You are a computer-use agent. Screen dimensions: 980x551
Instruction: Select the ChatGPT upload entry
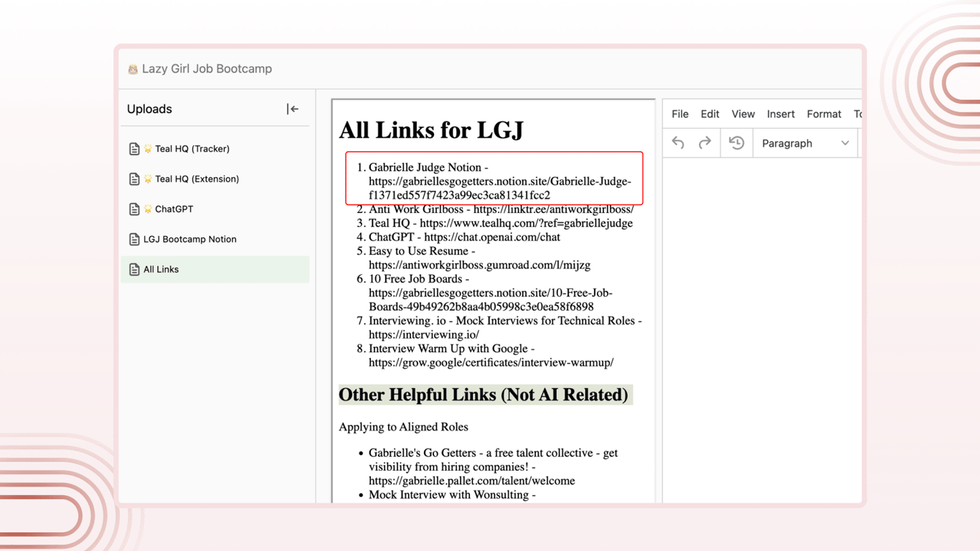[215, 209]
